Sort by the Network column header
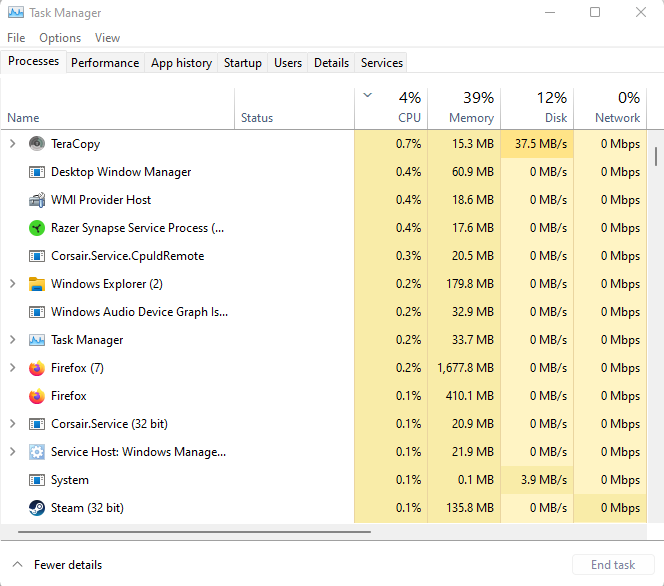 pyautogui.click(x=610, y=109)
